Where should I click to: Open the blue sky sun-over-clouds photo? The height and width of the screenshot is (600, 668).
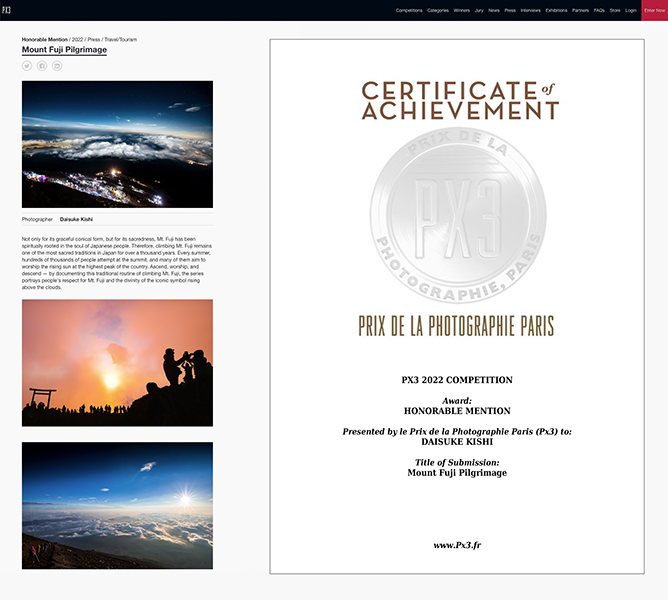tap(117, 505)
